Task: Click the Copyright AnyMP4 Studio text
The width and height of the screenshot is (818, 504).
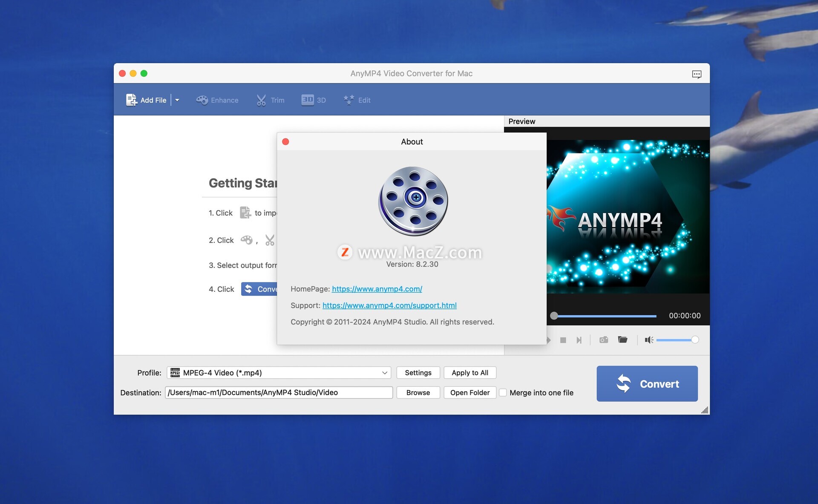Action: pyautogui.click(x=392, y=322)
